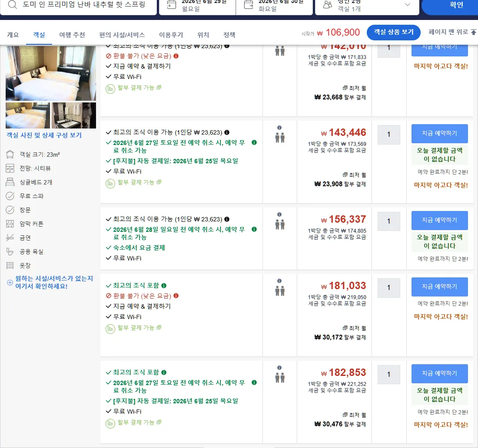
Task: Click the up-arrow icon beside 페이지 맨 위로
Action: coord(473,32)
